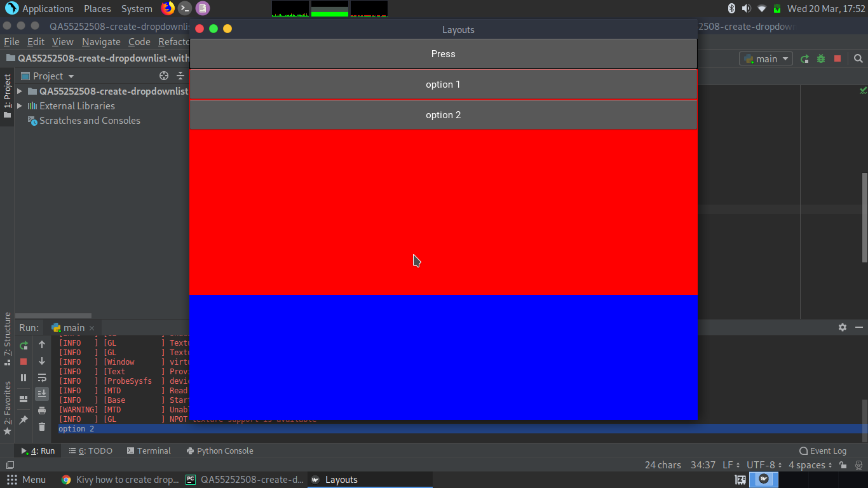Stop the program via top toolbar red square
Screen dimensions: 868x488
(x=837, y=58)
